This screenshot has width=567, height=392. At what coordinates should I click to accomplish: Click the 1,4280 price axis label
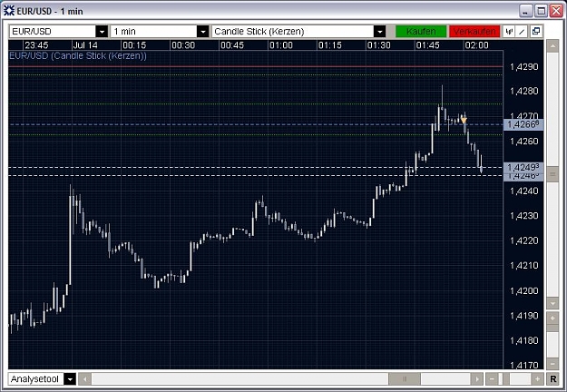click(x=524, y=91)
